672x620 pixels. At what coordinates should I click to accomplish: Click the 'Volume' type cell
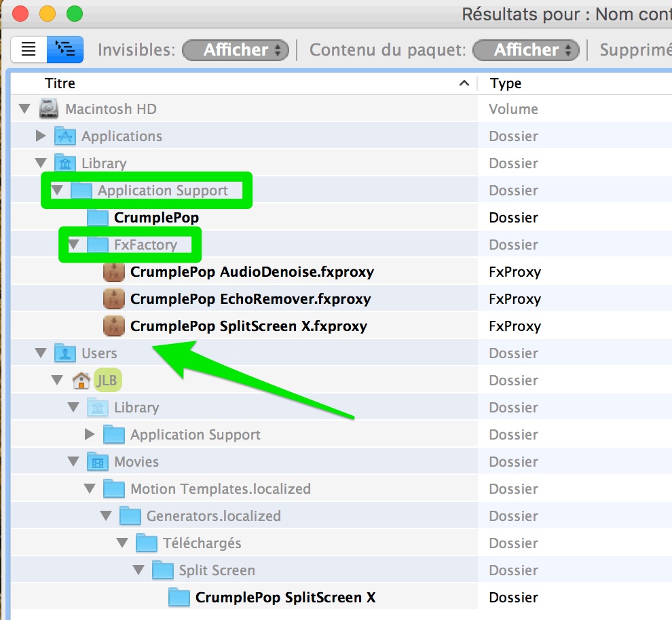coord(513,109)
